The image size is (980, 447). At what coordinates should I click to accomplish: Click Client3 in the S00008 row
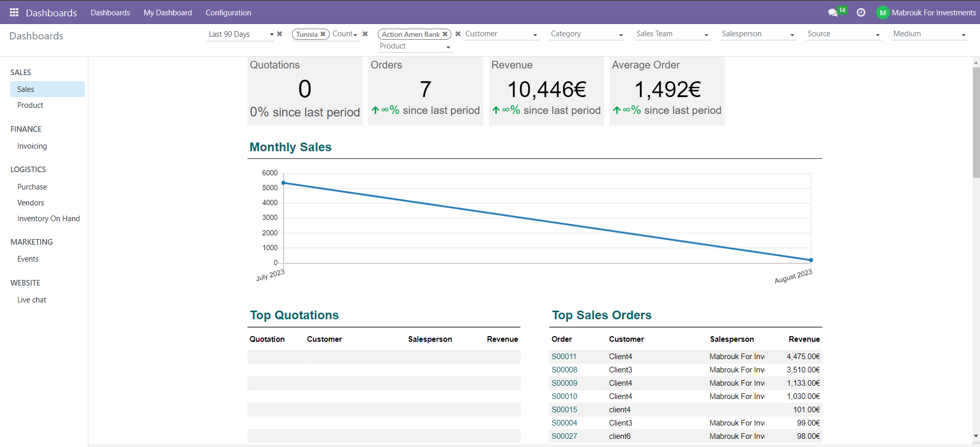point(621,370)
